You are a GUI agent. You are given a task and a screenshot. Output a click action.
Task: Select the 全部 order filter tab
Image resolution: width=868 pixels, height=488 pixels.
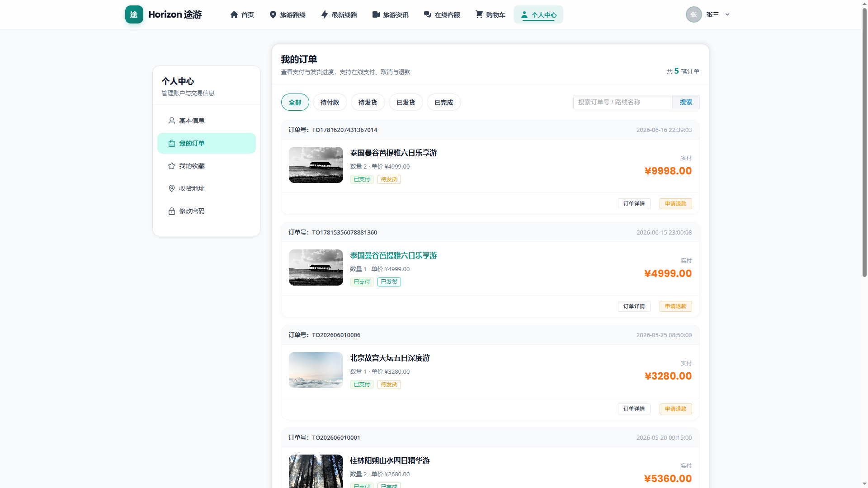(295, 102)
